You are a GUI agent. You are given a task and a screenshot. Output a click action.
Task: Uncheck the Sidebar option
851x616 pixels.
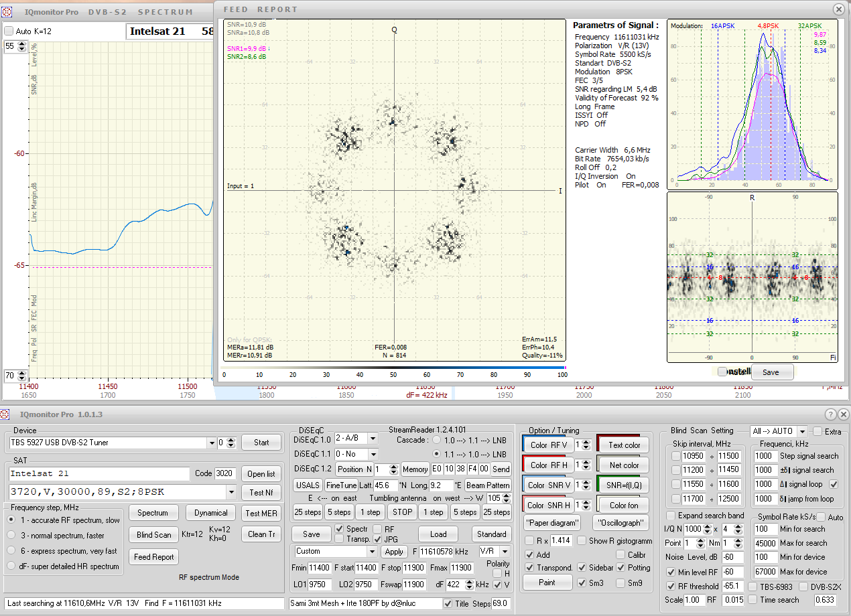[582, 568]
